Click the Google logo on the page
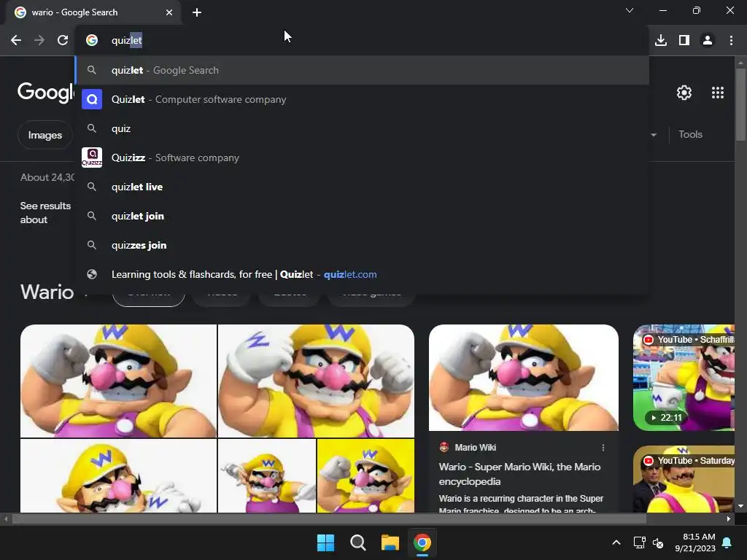 point(46,91)
